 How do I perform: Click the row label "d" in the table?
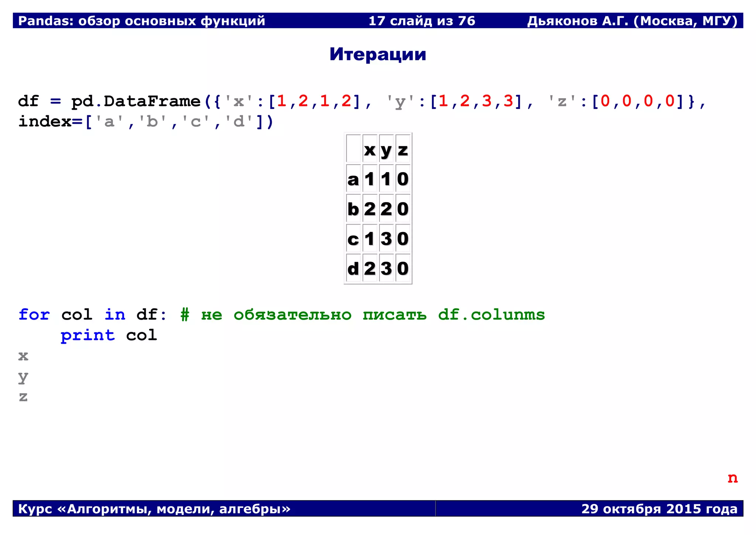(x=353, y=268)
